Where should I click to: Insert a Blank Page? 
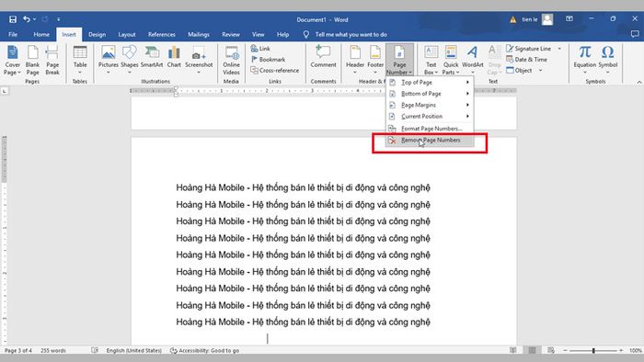point(32,61)
